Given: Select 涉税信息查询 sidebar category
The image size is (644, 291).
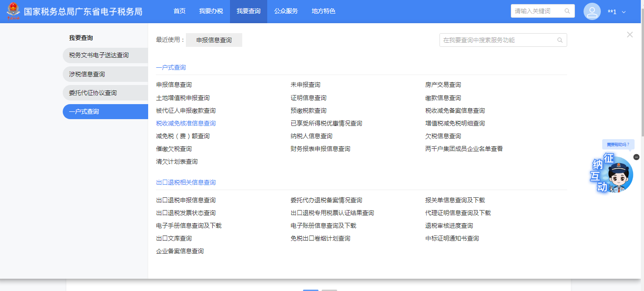Looking at the screenshot, I should pos(87,74).
